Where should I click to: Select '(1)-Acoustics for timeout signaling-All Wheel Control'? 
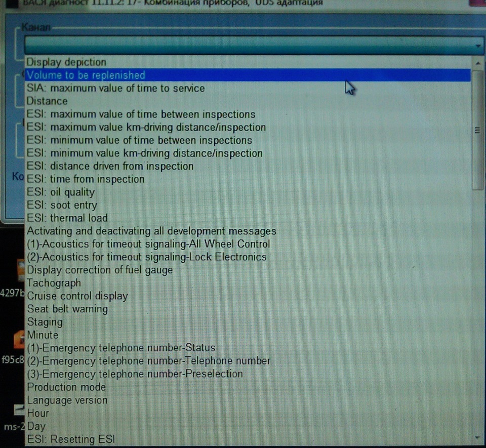248,244
